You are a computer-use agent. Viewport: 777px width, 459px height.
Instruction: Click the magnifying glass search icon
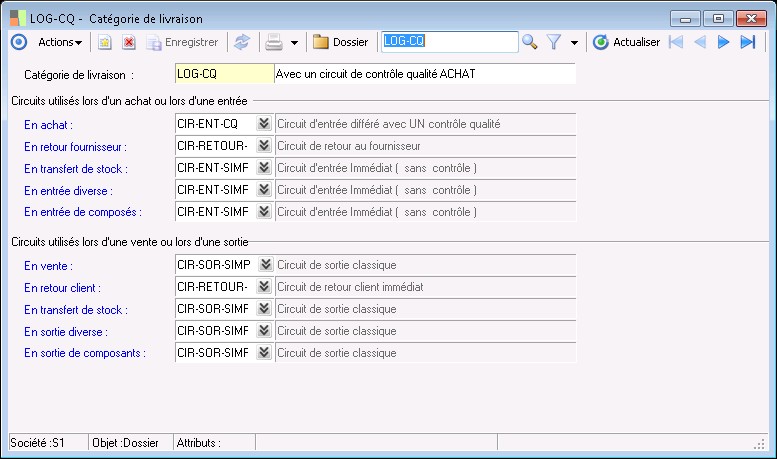point(530,42)
